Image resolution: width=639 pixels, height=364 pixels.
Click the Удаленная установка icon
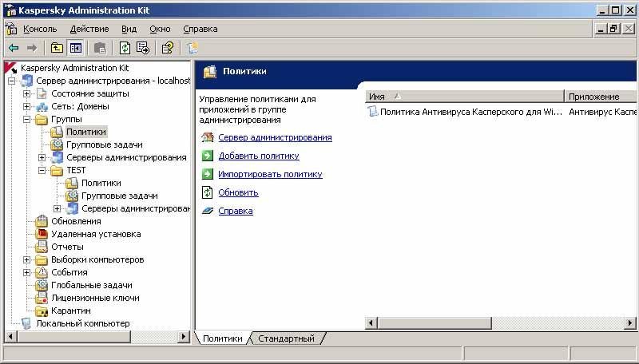[x=42, y=234]
